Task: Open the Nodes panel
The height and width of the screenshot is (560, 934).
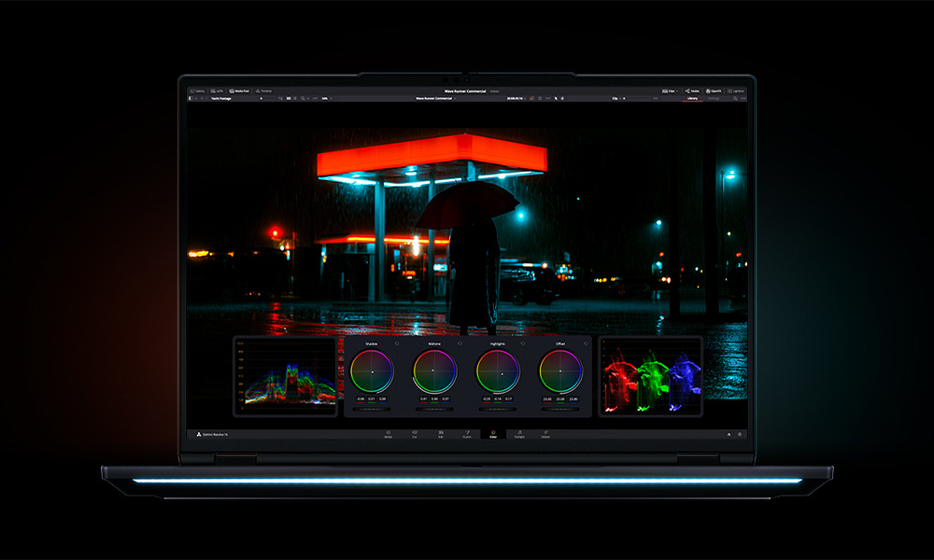Action: coord(692,91)
